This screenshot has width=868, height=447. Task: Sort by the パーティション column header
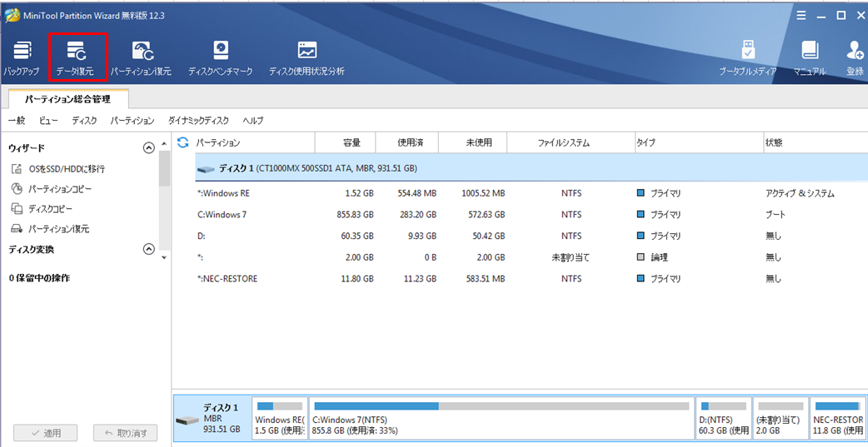[x=254, y=142]
